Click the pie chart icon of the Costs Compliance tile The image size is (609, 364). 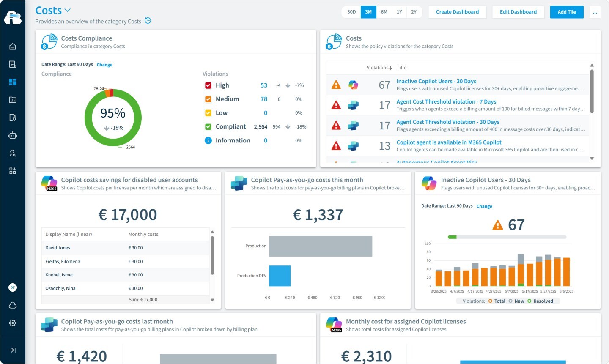(49, 42)
